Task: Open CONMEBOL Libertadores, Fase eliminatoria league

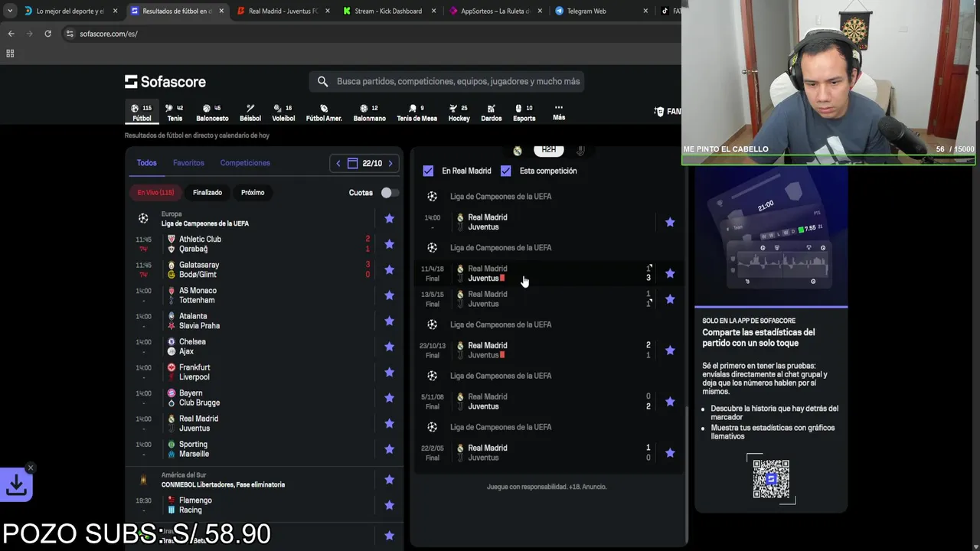Action: pyautogui.click(x=223, y=484)
